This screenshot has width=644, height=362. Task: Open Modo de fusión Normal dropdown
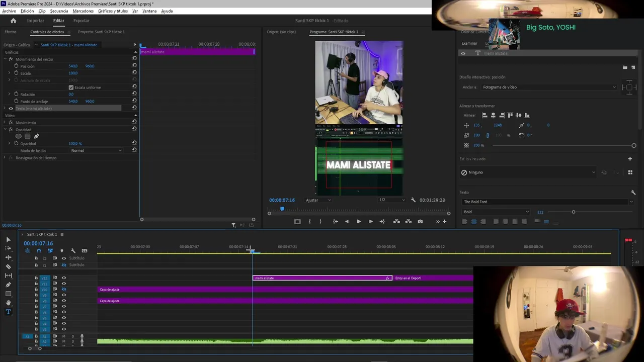pos(96,150)
